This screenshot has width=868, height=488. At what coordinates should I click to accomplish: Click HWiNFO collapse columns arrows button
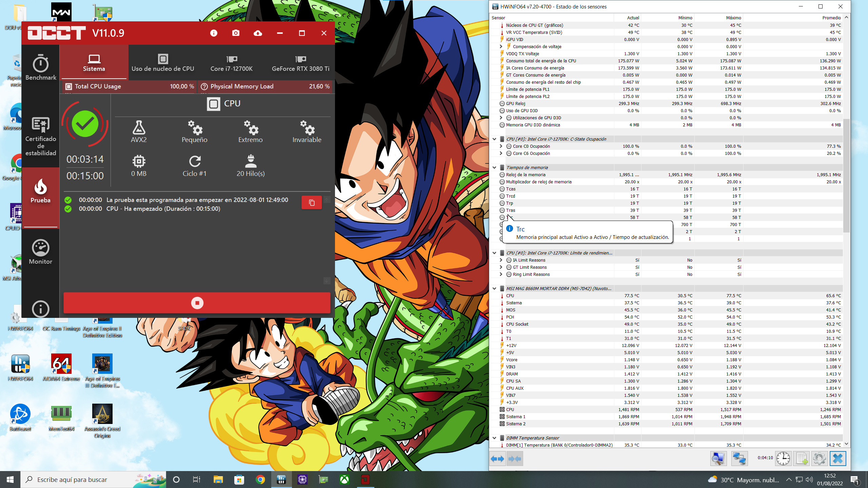click(514, 459)
